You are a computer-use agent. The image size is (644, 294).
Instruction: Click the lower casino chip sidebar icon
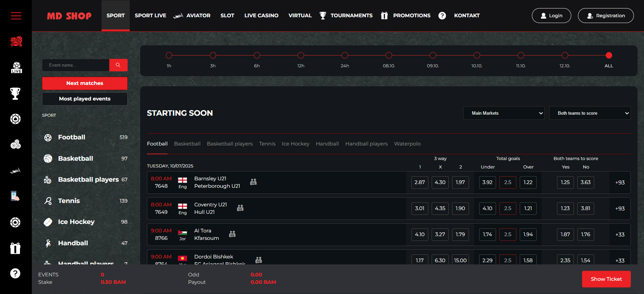click(x=15, y=222)
